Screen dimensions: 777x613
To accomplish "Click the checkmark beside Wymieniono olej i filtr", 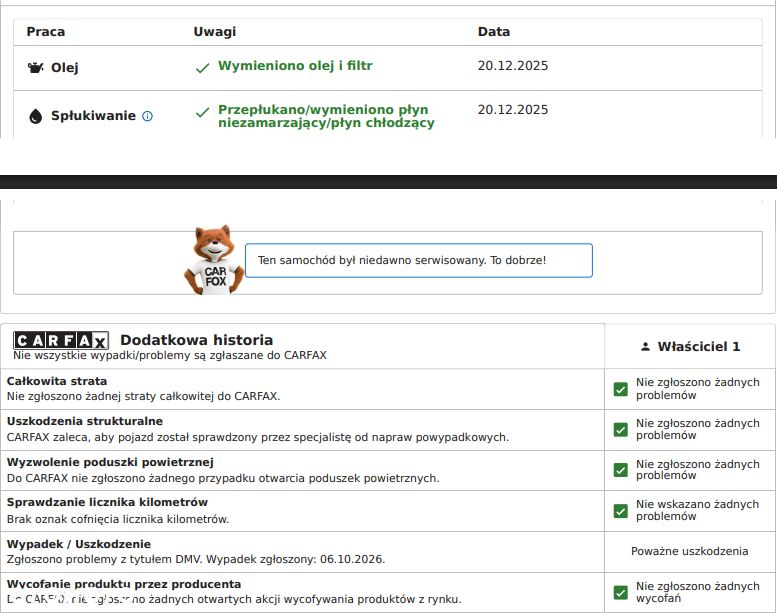I will (x=202, y=68).
